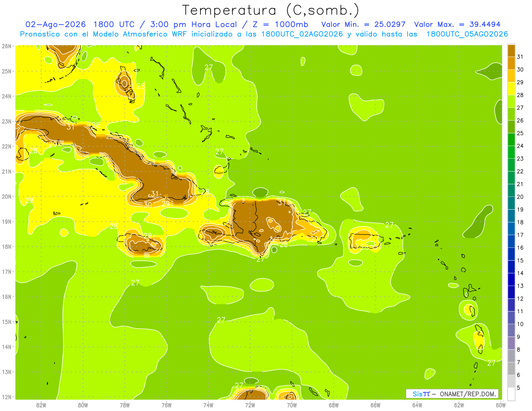The width and height of the screenshot is (532, 411).
Task: Click the brown swatch topping the color legend
Action: (512, 51)
